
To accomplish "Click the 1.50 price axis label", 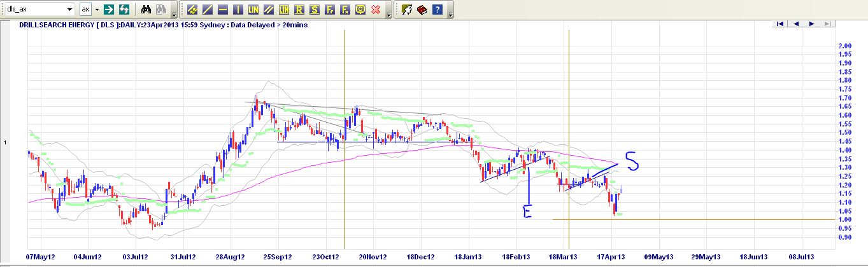I will pyautogui.click(x=845, y=132).
